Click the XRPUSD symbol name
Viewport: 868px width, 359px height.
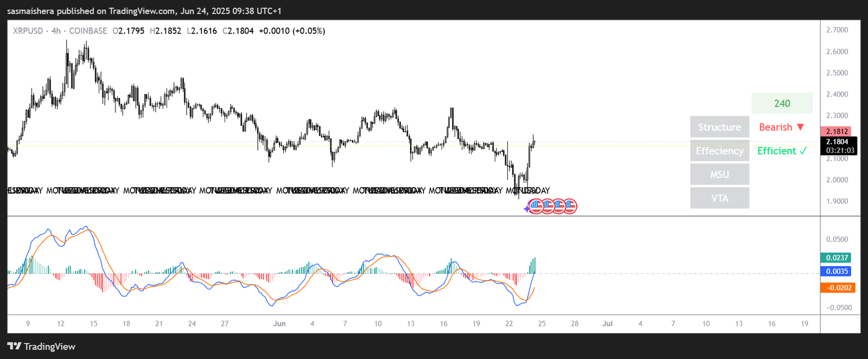click(28, 31)
